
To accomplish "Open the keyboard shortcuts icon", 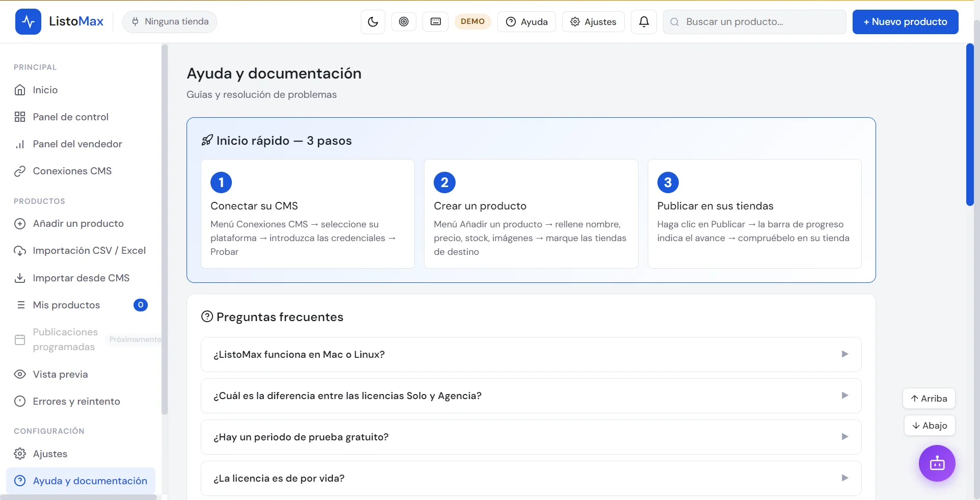I will click(x=436, y=22).
